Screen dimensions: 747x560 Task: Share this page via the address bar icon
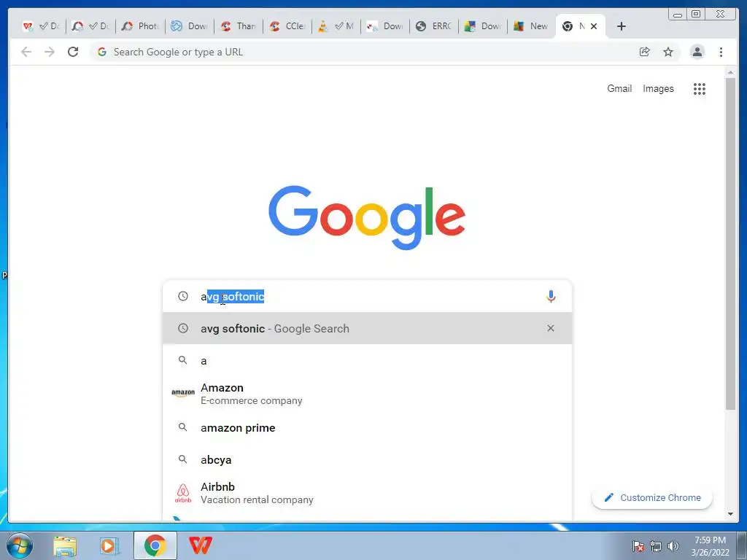tap(645, 52)
